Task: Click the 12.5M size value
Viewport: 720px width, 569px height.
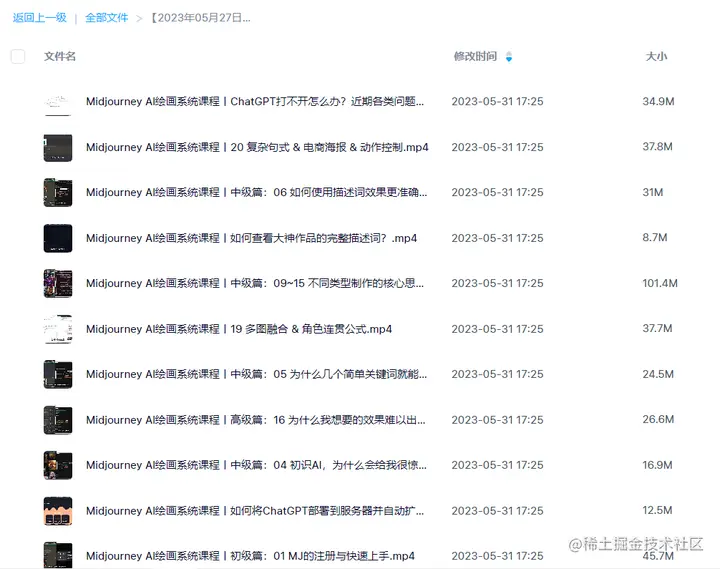Action: pyautogui.click(x=657, y=510)
